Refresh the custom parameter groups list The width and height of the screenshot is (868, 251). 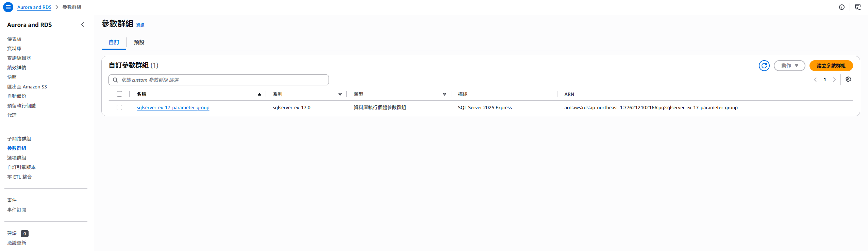764,66
